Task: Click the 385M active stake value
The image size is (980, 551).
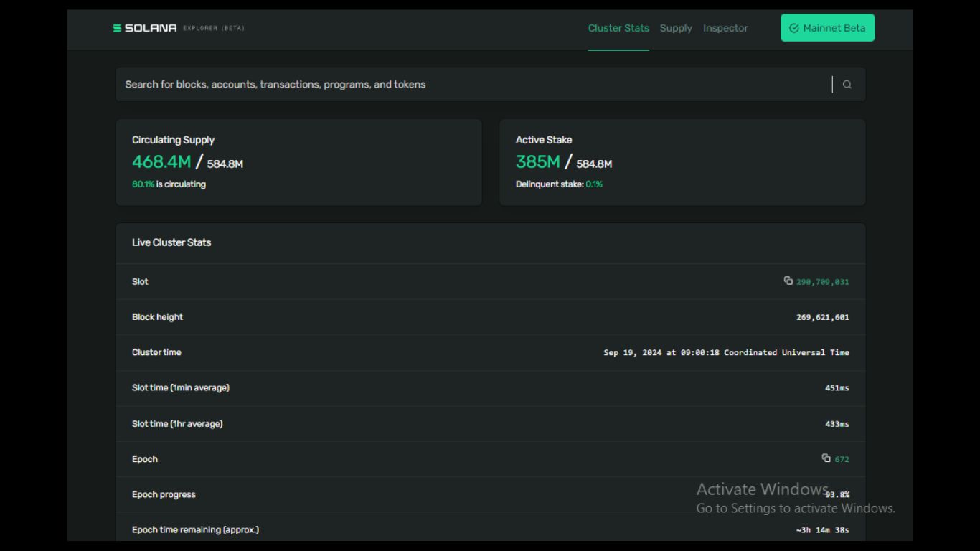Action: (537, 162)
